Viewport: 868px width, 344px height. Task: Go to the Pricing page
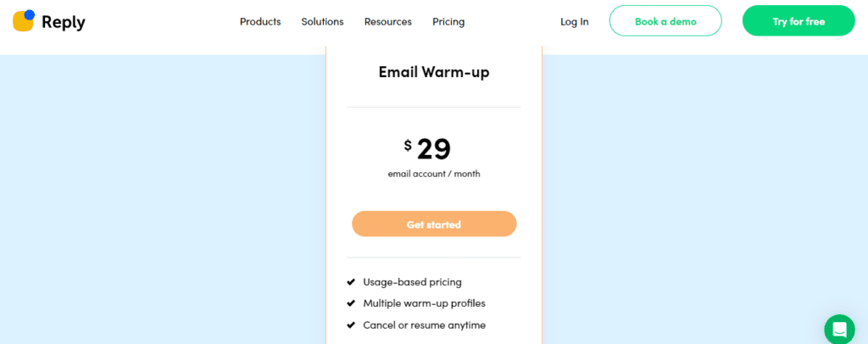click(x=448, y=22)
